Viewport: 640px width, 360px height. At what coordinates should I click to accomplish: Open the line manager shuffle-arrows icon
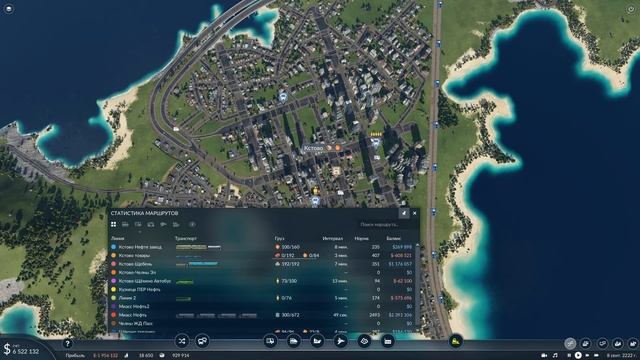(x=182, y=341)
